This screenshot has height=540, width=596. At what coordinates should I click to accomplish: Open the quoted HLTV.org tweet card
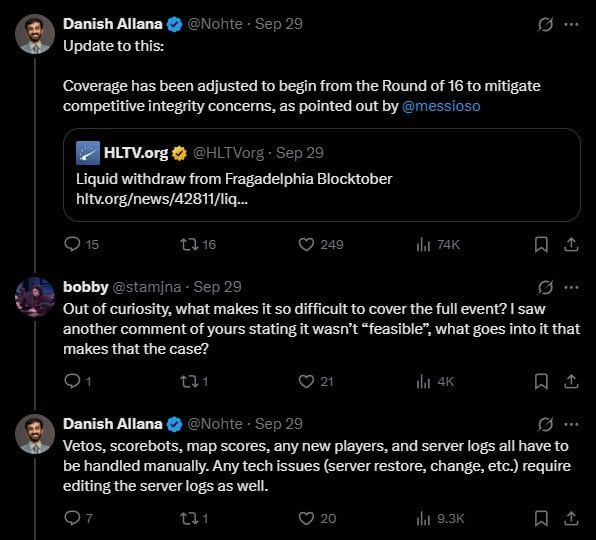(322, 175)
